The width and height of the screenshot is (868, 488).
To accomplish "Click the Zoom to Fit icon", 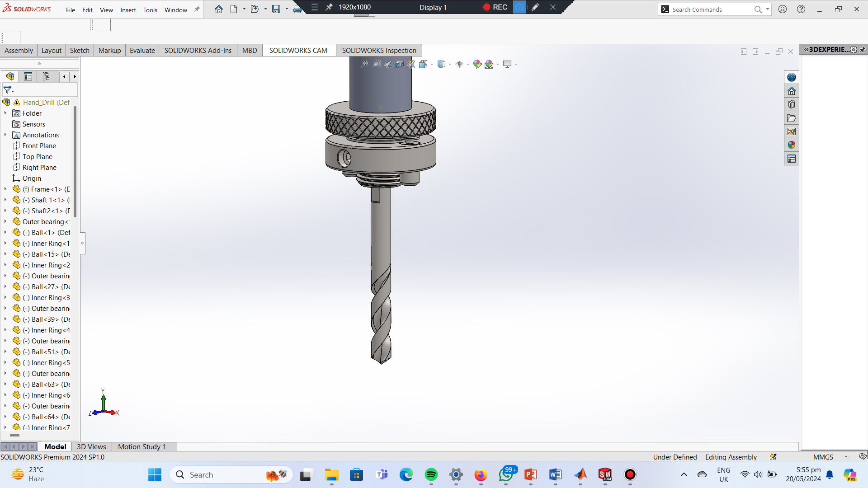I will 364,64.
